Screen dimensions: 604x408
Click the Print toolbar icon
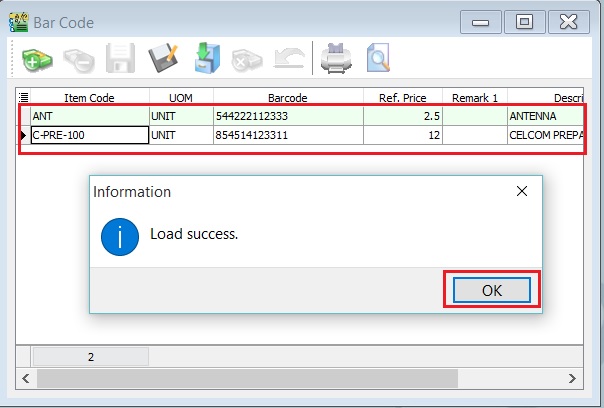pos(336,61)
